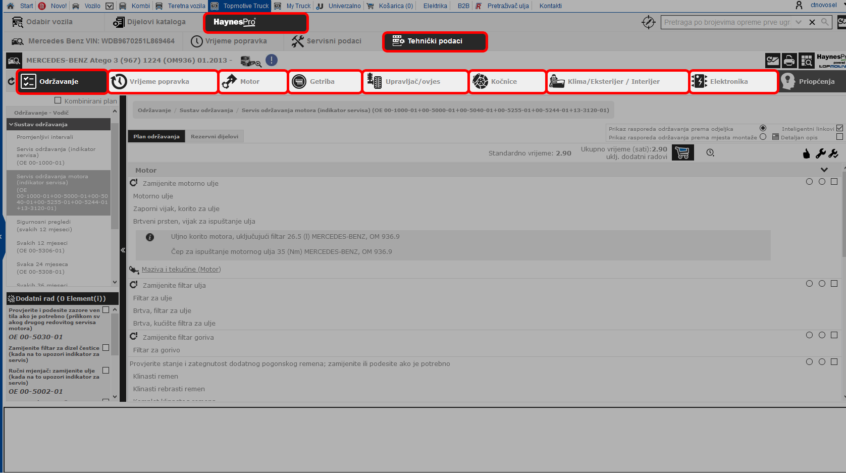846x473 pixels.
Task: Select radio for display by mjesta montaže
Action: pyautogui.click(x=762, y=137)
